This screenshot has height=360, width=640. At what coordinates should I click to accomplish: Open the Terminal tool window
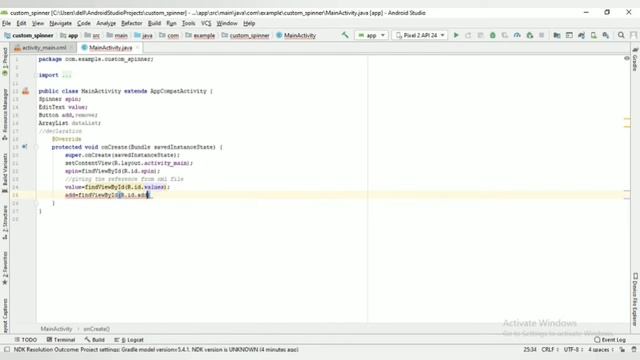(x=61, y=340)
